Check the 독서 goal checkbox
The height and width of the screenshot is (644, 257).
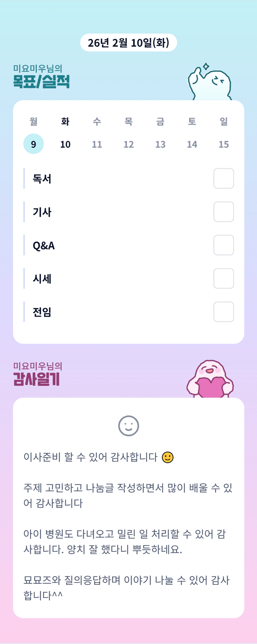pos(223,178)
